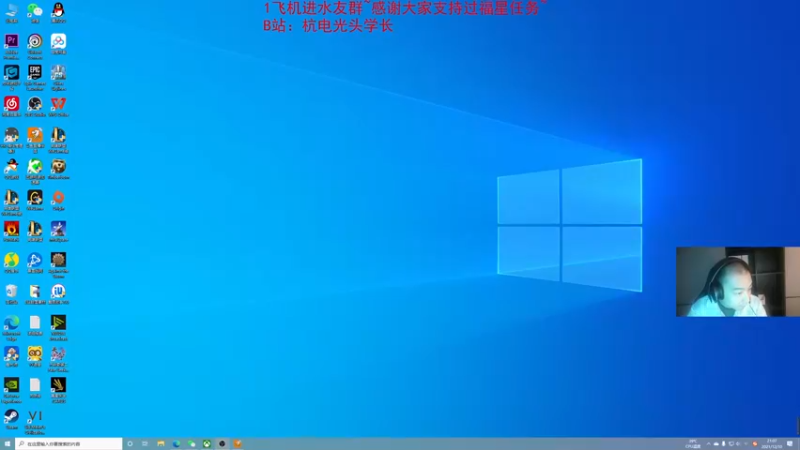Image resolution: width=800 pixels, height=450 pixels.
Task: Switch to WeChat on taskbar
Action: pos(191,444)
